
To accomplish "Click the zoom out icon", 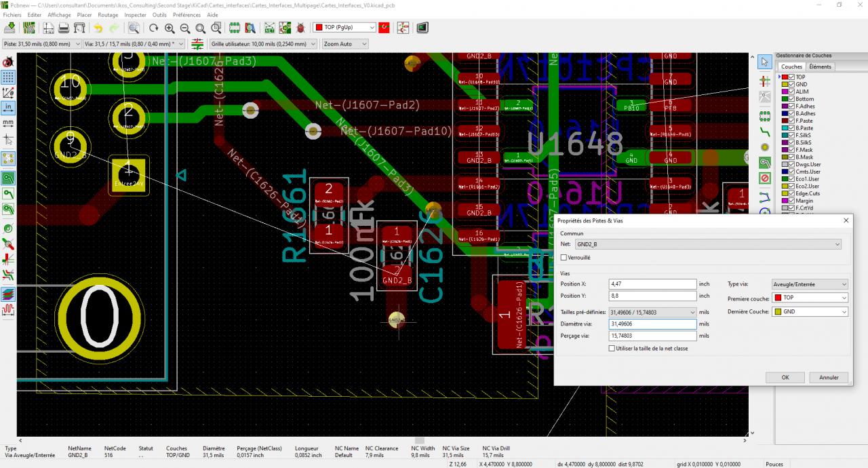I will coord(185,28).
